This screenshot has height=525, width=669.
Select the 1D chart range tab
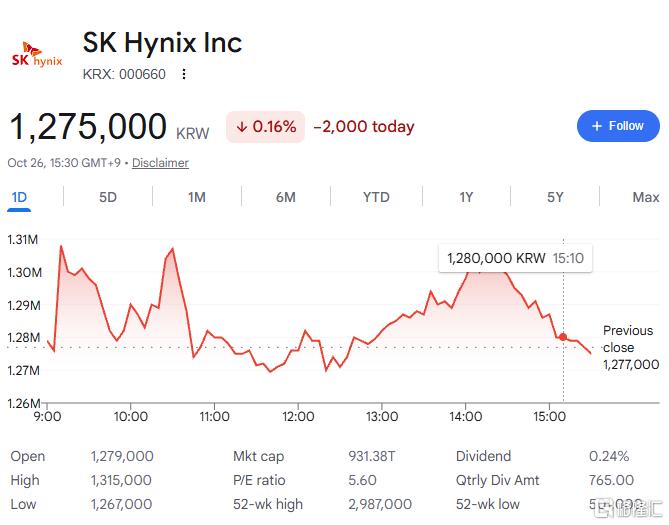pos(19,197)
